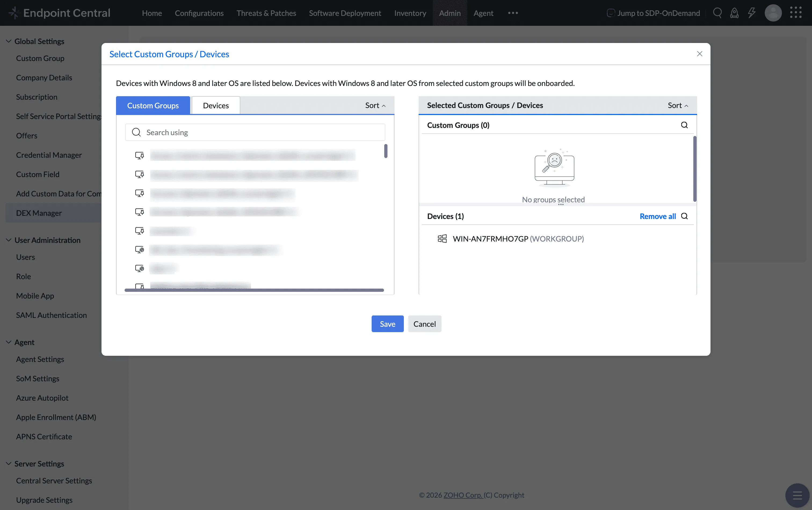Open the floating menu button at bottom right
Image resolution: width=812 pixels, height=510 pixels.
pos(797,495)
